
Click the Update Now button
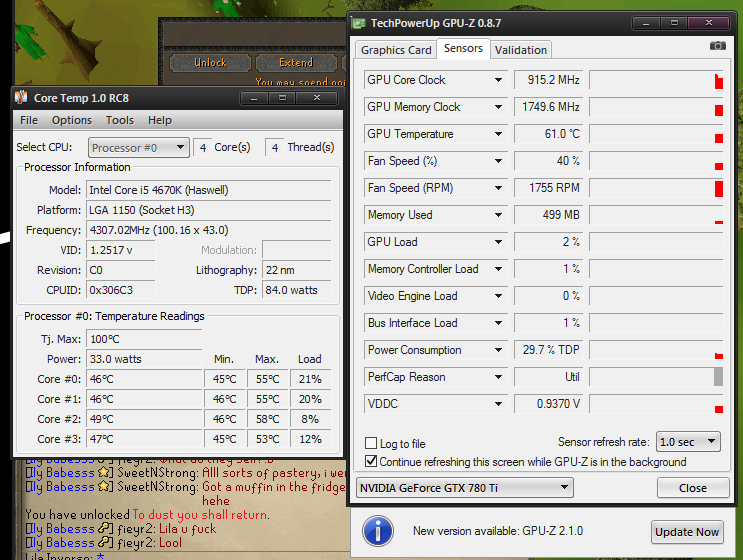pos(687,532)
